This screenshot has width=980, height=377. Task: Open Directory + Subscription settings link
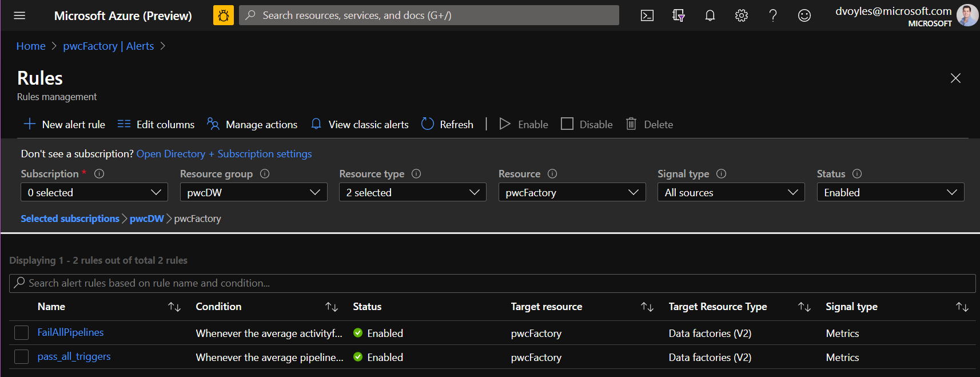pos(224,154)
